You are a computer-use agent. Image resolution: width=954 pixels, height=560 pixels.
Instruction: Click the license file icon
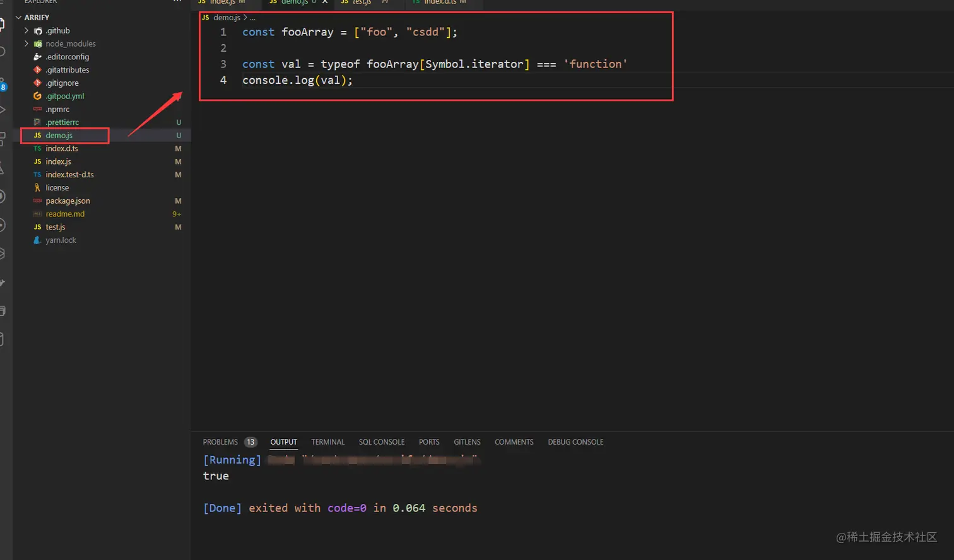pos(38,188)
